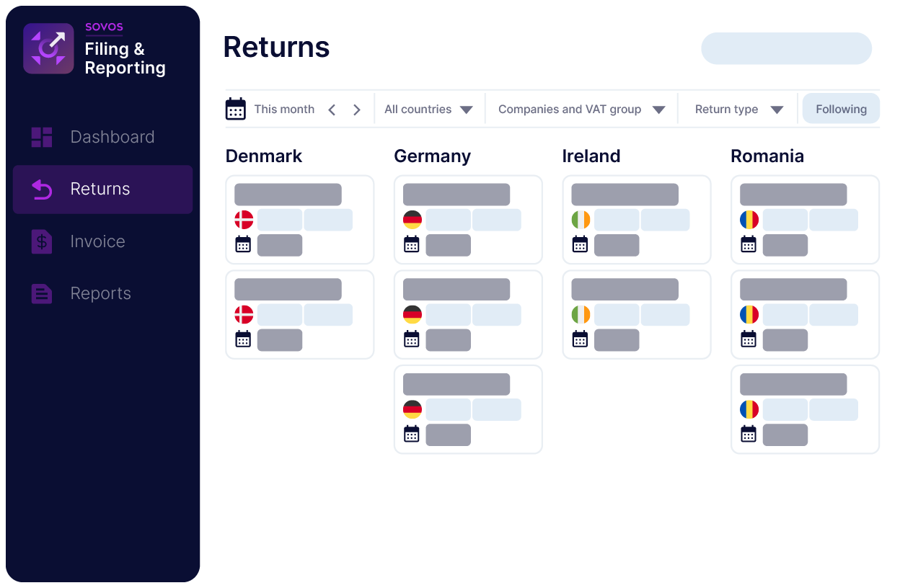Image resolution: width=900 pixels, height=588 pixels.
Task: Go to previous month using left chevron
Action: coord(332,110)
